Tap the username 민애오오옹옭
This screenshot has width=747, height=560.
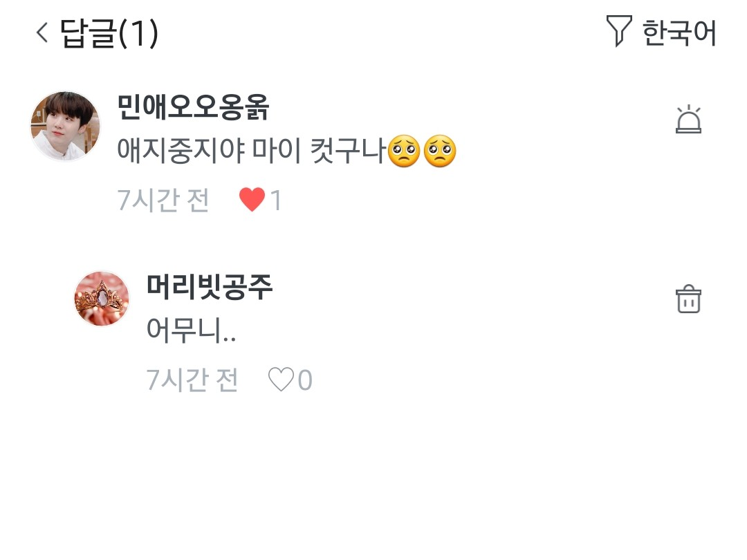[193, 106]
